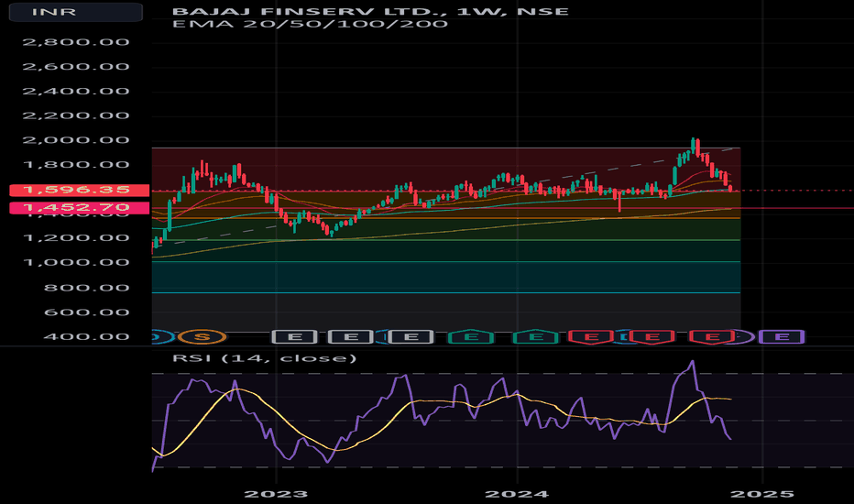Click the 2023 label on time axis
This screenshot has width=854, height=504.
pyautogui.click(x=276, y=495)
